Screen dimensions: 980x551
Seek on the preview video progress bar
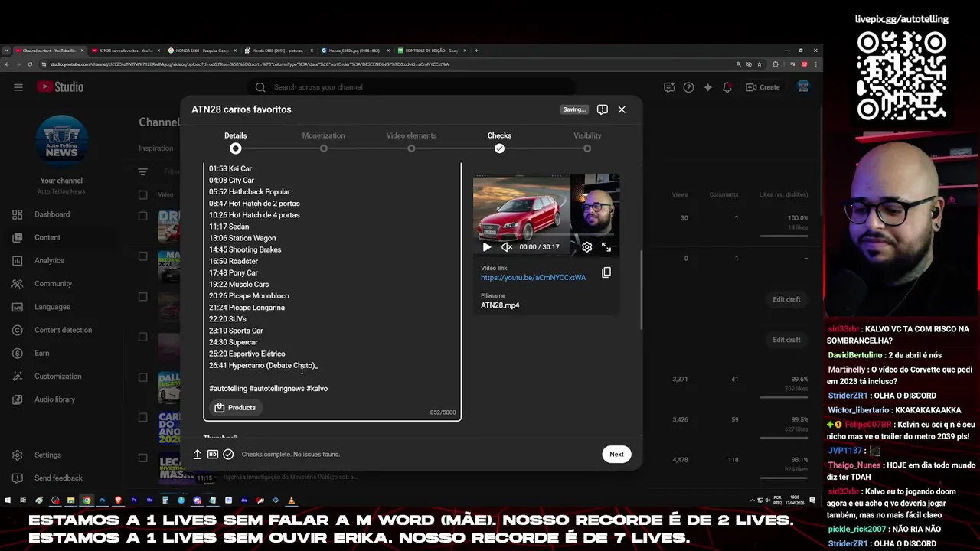[546, 235]
